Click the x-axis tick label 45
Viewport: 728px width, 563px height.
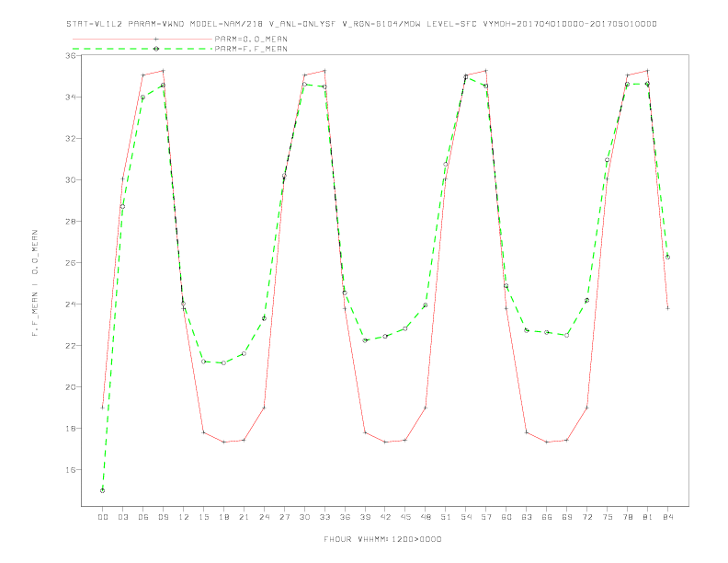405,517
